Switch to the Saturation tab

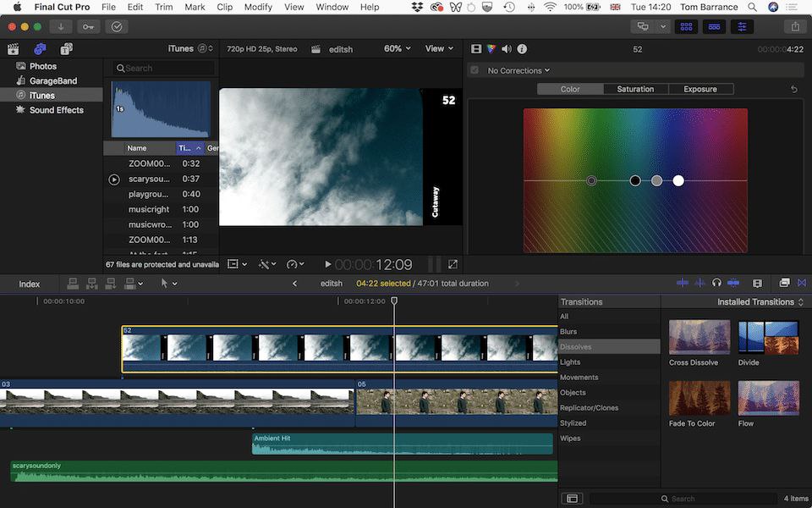(x=635, y=89)
